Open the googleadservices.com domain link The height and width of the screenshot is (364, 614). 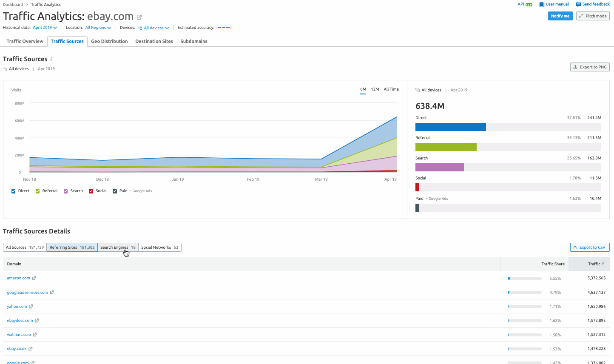pyautogui.click(x=27, y=293)
